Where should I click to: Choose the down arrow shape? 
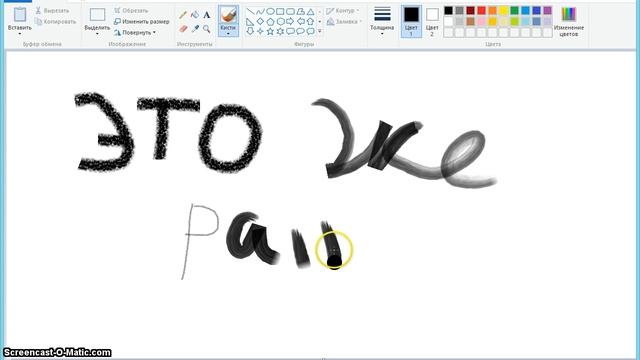point(250,31)
